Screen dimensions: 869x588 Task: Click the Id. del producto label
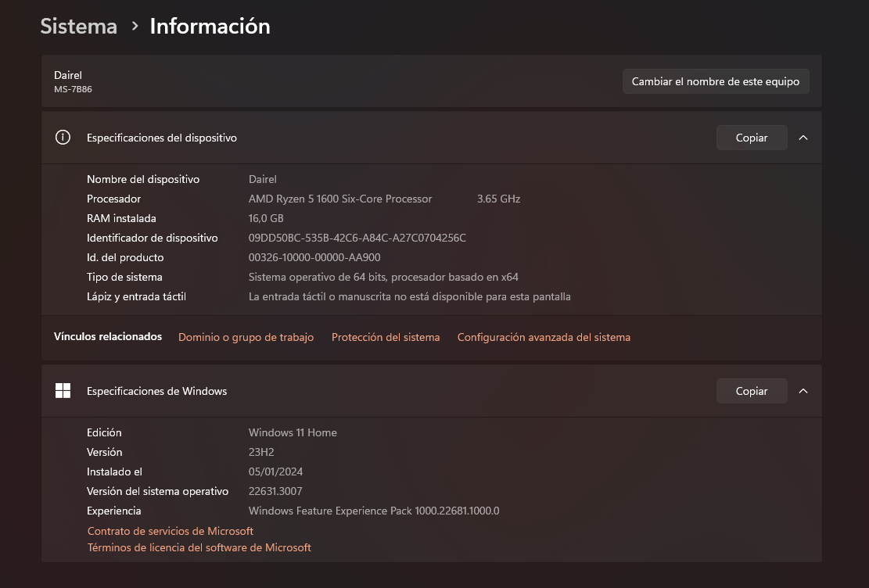point(125,257)
